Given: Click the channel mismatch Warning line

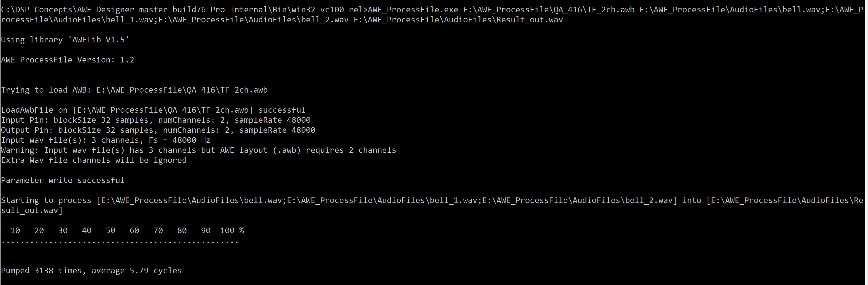Looking at the screenshot, I should click(199, 150).
